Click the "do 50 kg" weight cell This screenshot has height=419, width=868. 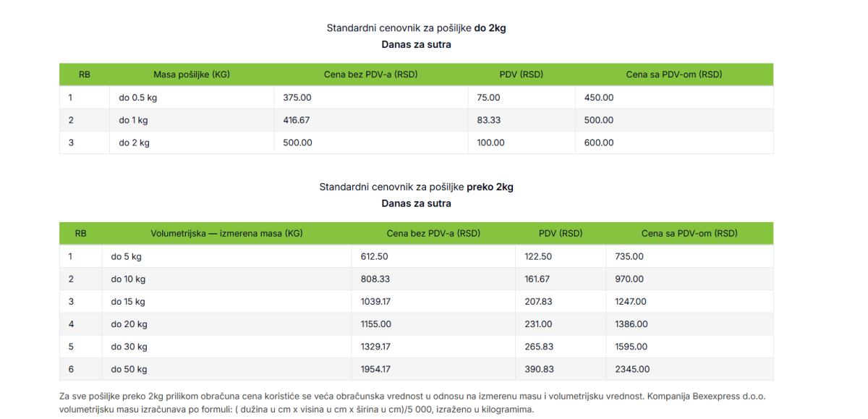[129, 369]
